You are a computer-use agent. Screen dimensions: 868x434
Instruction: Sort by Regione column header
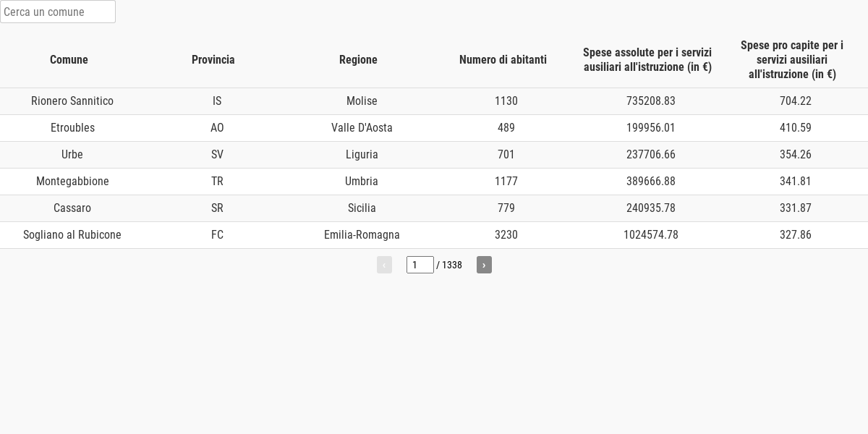(358, 60)
